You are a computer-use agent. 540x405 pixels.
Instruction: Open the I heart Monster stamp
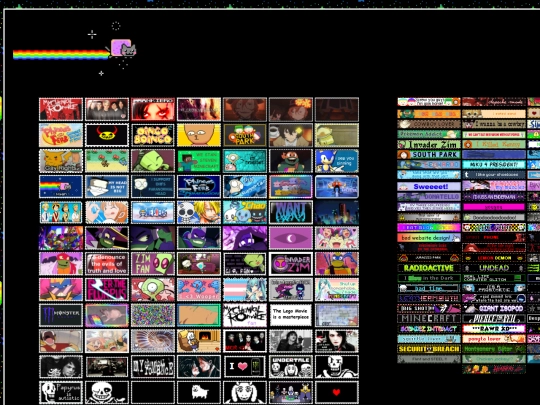(x=245, y=367)
